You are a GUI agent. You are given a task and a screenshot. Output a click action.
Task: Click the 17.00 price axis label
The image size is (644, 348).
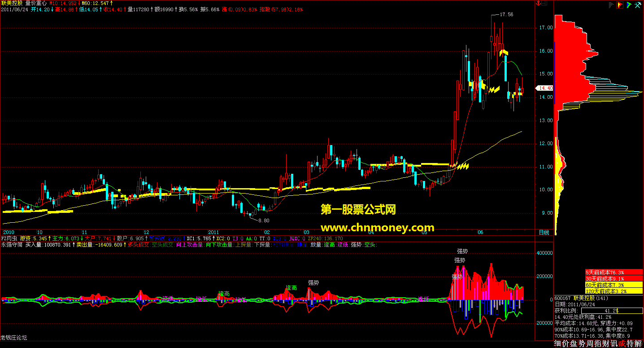tap(546, 28)
